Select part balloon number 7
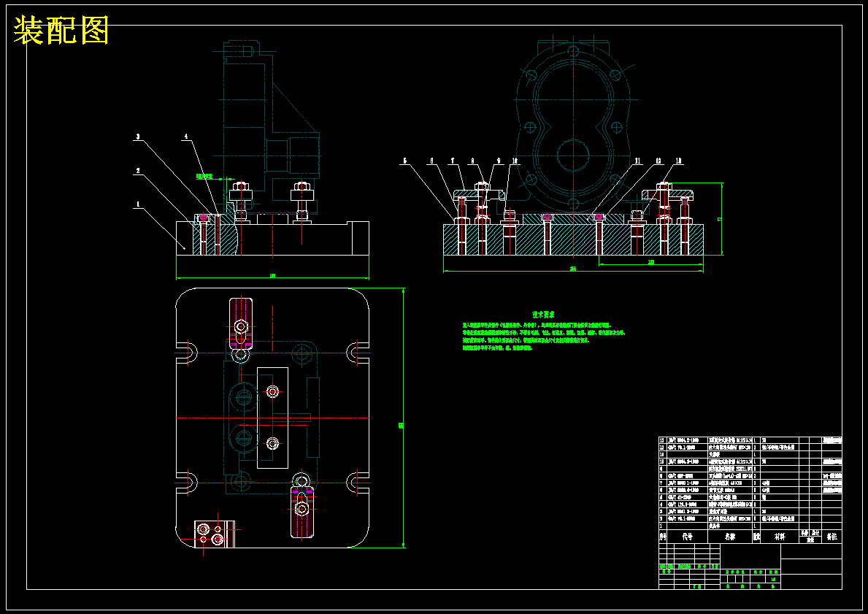 [453, 161]
